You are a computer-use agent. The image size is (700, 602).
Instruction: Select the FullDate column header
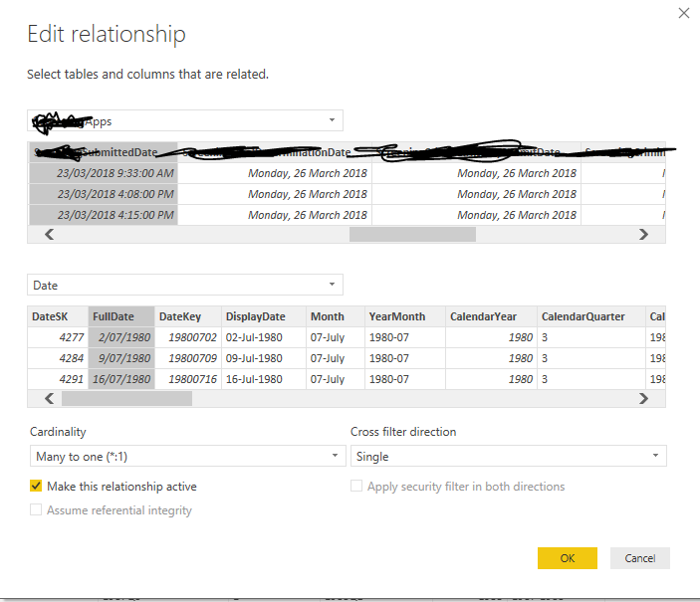pos(121,316)
